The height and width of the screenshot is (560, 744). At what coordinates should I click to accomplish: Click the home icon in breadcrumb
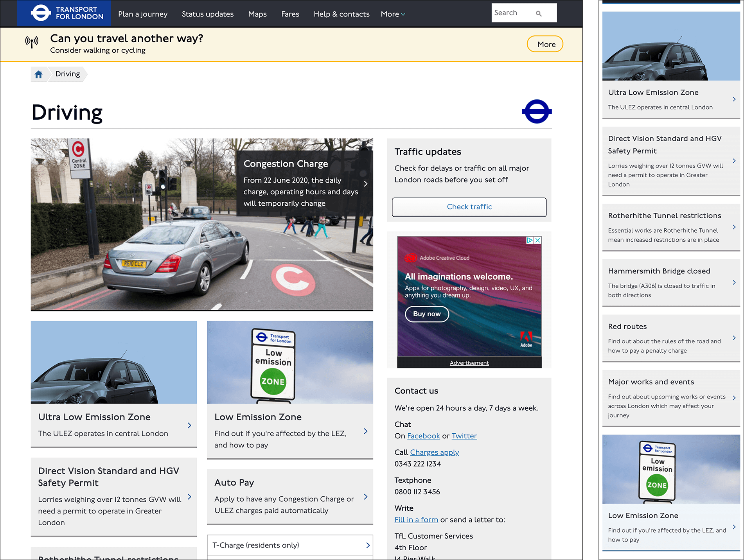coord(38,74)
